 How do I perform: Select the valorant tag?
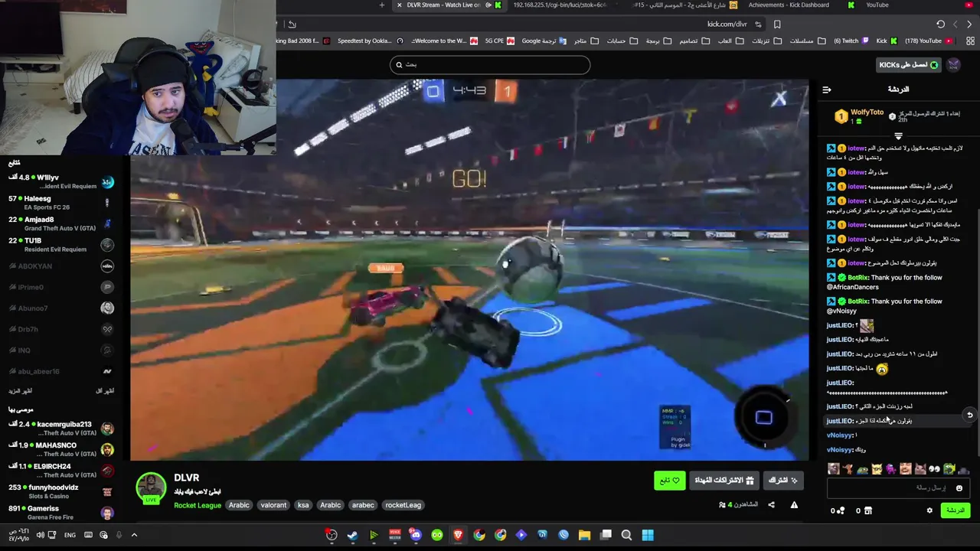[x=273, y=505]
